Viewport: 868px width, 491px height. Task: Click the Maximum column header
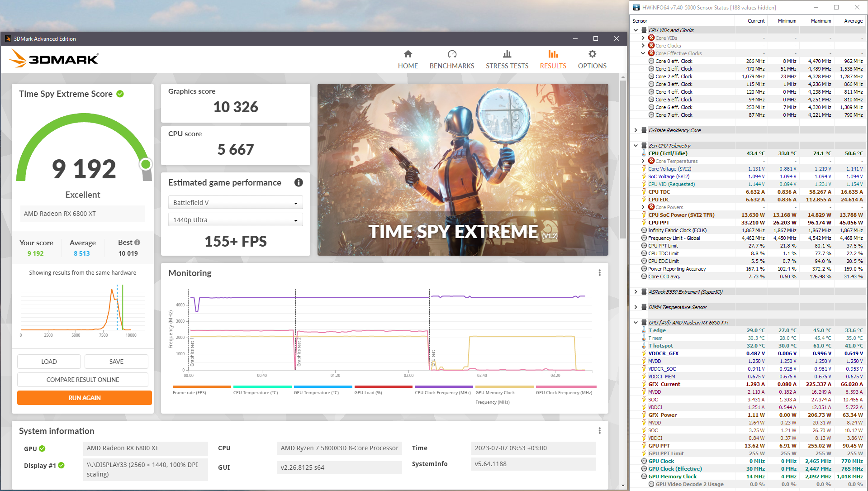pyautogui.click(x=816, y=21)
